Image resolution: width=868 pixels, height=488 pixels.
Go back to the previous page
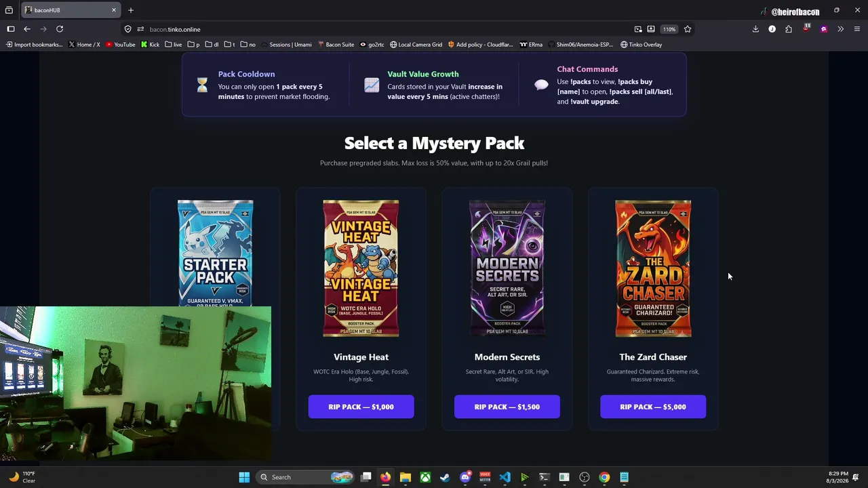(27, 29)
